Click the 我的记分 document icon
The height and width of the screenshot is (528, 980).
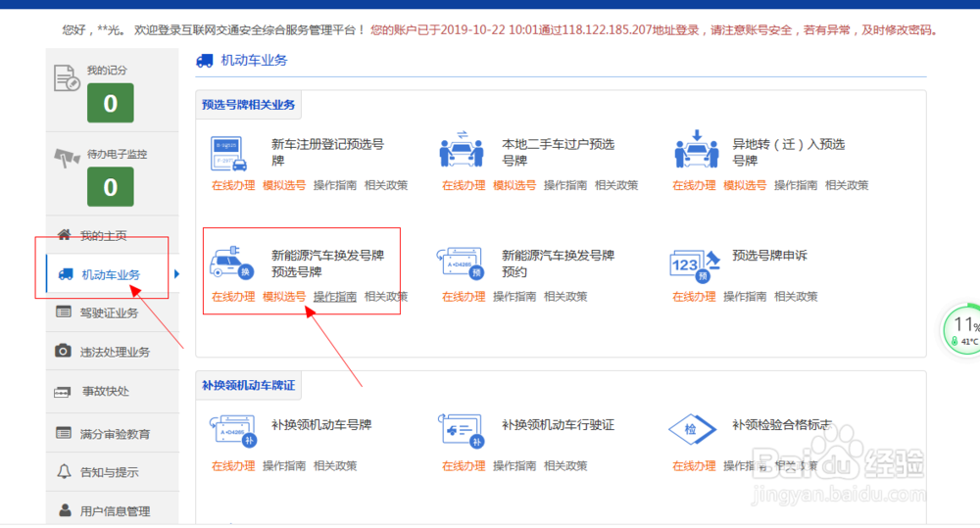(x=67, y=78)
